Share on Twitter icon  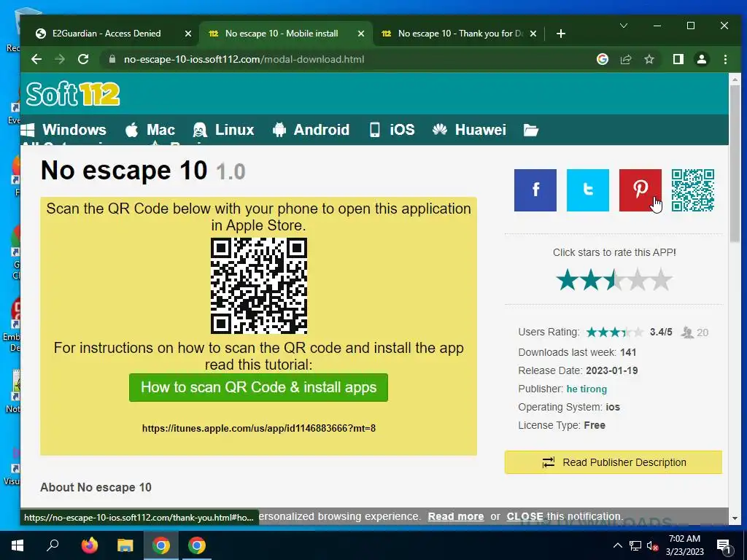587,190
